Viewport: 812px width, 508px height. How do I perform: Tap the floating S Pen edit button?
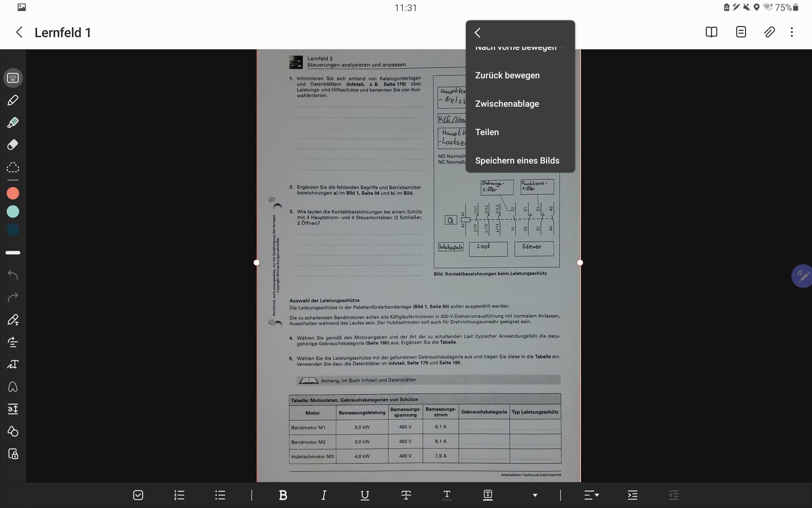(x=802, y=276)
